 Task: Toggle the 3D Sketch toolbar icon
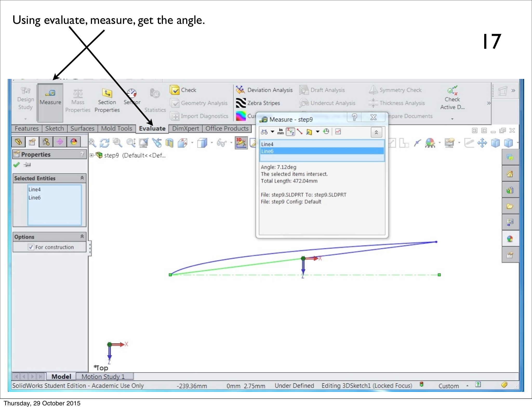[241, 143]
